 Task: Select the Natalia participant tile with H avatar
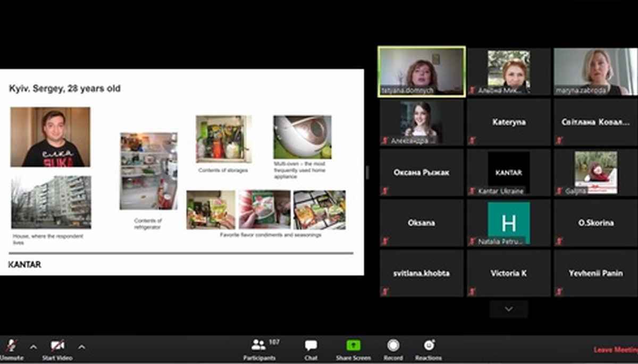click(509, 223)
